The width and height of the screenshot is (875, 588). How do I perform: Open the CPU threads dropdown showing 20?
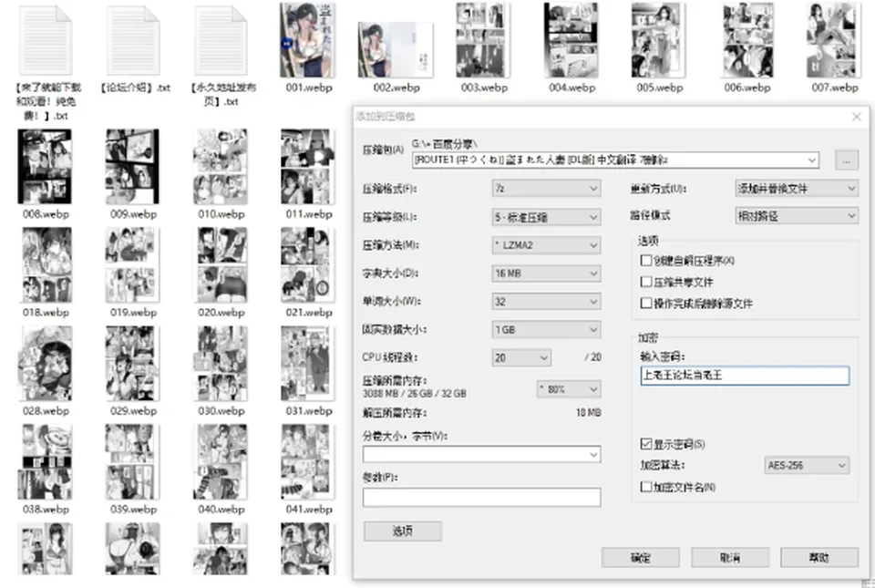pyautogui.click(x=521, y=357)
